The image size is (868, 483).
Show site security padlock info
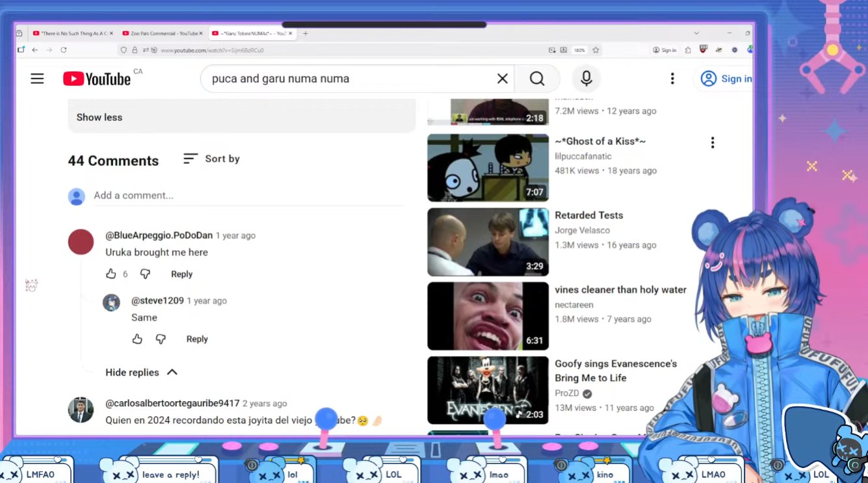(135, 50)
